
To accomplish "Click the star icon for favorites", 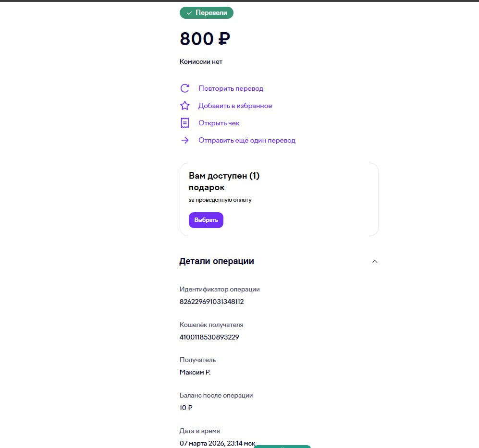I will pyautogui.click(x=184, y=106).
